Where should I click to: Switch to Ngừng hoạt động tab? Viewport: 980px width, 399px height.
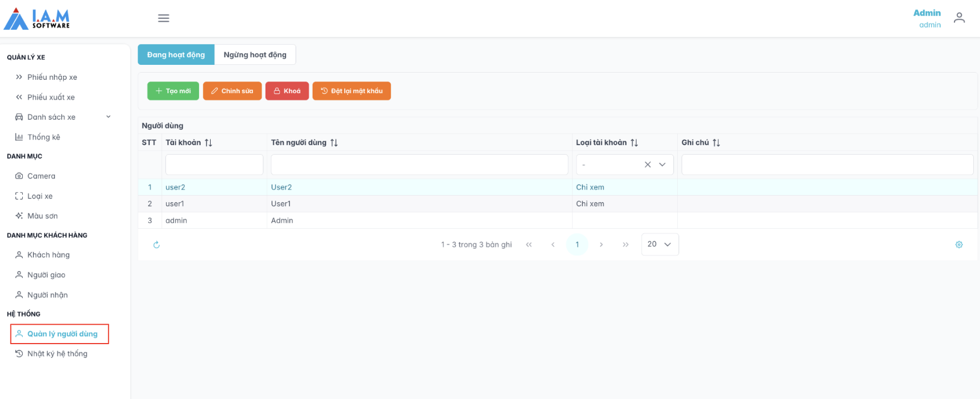coord(255,55)
